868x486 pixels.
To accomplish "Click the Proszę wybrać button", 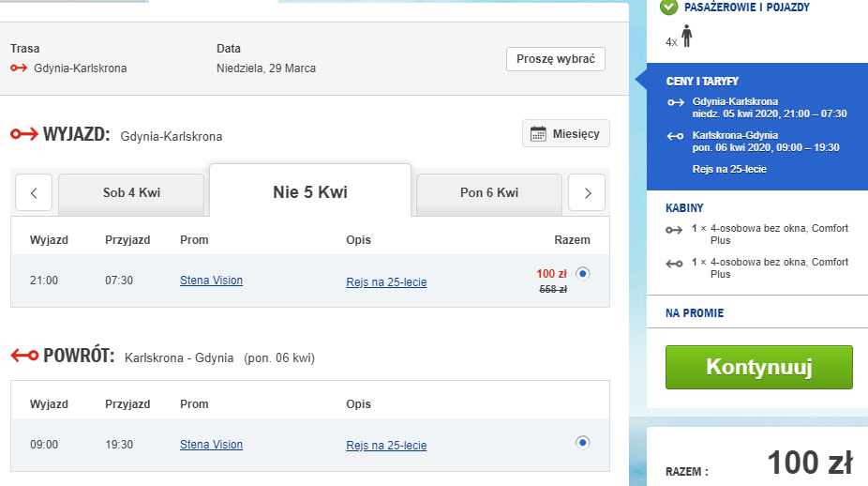I will (556, 59).
